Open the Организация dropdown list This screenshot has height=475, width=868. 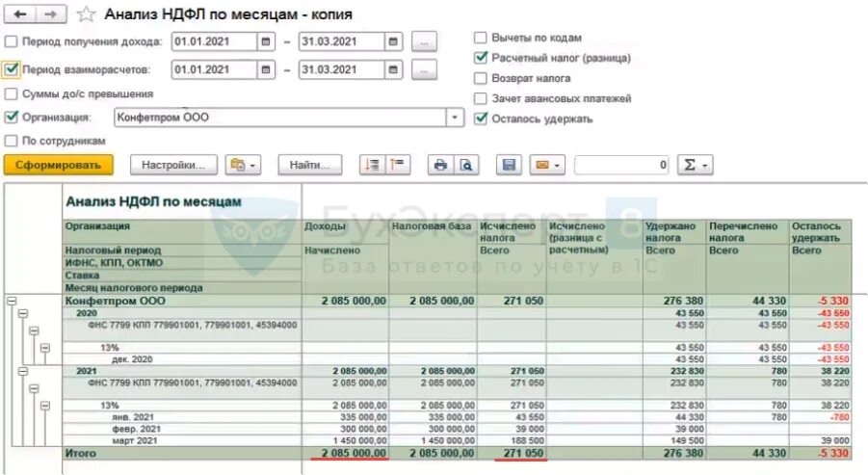[x=455, y=118]
